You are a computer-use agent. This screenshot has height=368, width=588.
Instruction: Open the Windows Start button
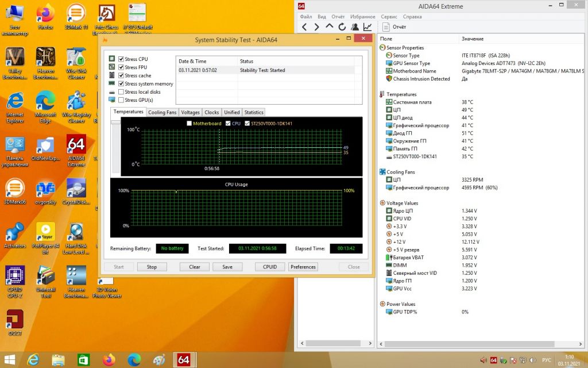pyautogui.click(x=9, y=360)
